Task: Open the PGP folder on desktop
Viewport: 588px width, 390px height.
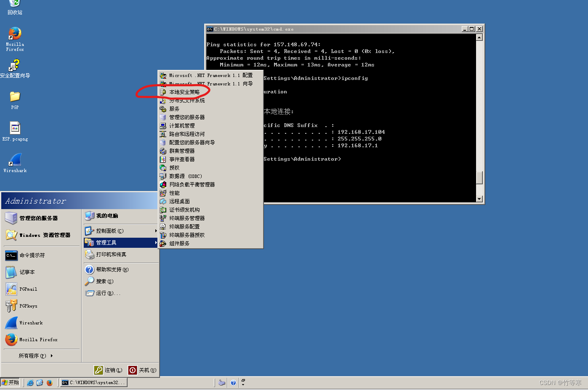Action: [15, 100]
